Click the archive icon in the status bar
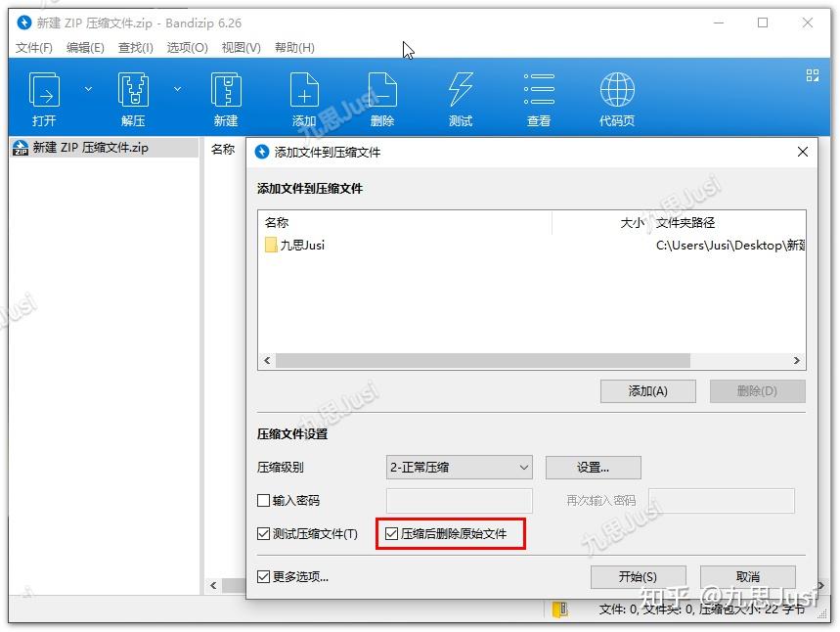Image resolution: width=840 pixels, height=632 pixels. [x=559, y=609]
